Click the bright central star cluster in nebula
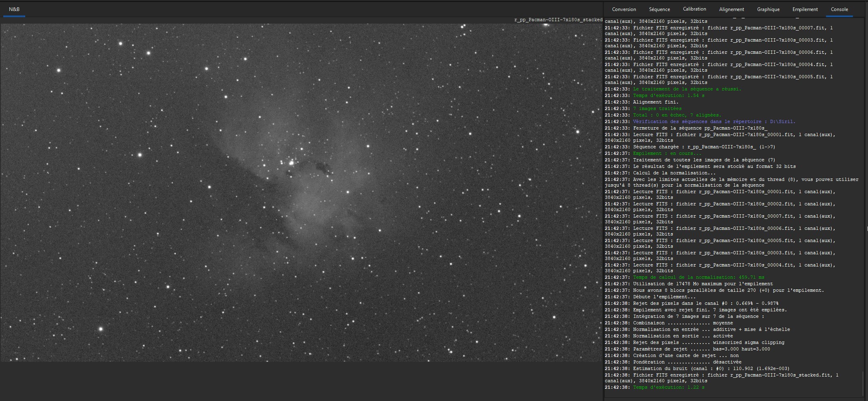This screenshot has width=868, height=401. pyautogui.click(x=291, y=163)
